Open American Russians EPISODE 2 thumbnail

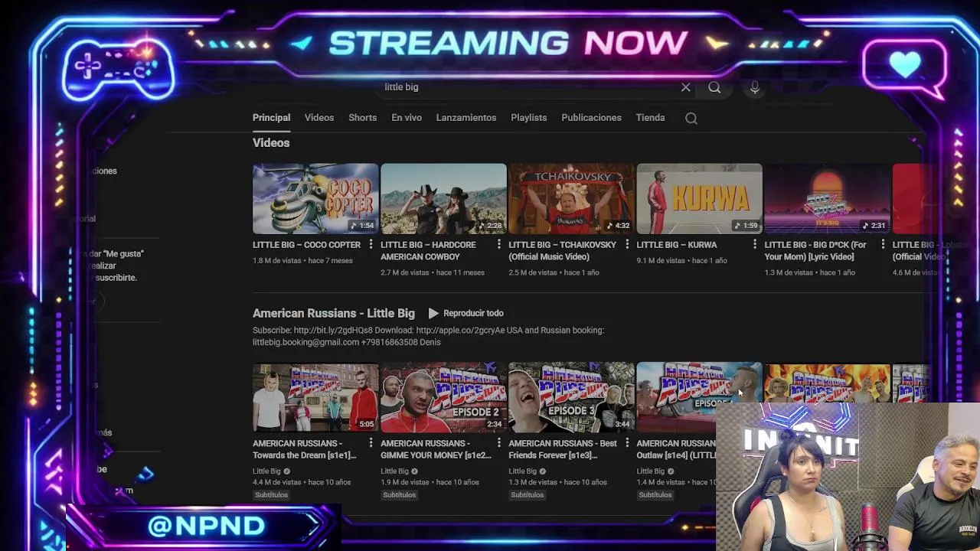point(443,397)
